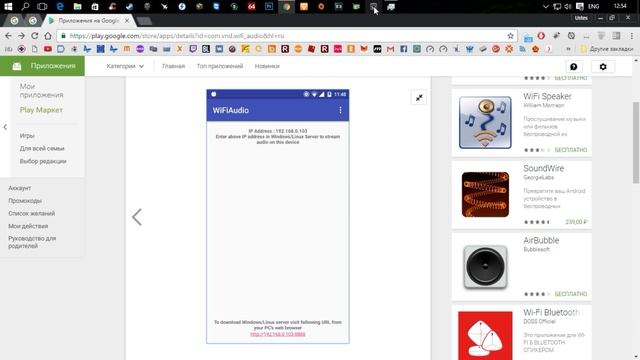Open the Wi-Fi Bluetooth app card
Screen dimensions: 640x360
[522, 333]
